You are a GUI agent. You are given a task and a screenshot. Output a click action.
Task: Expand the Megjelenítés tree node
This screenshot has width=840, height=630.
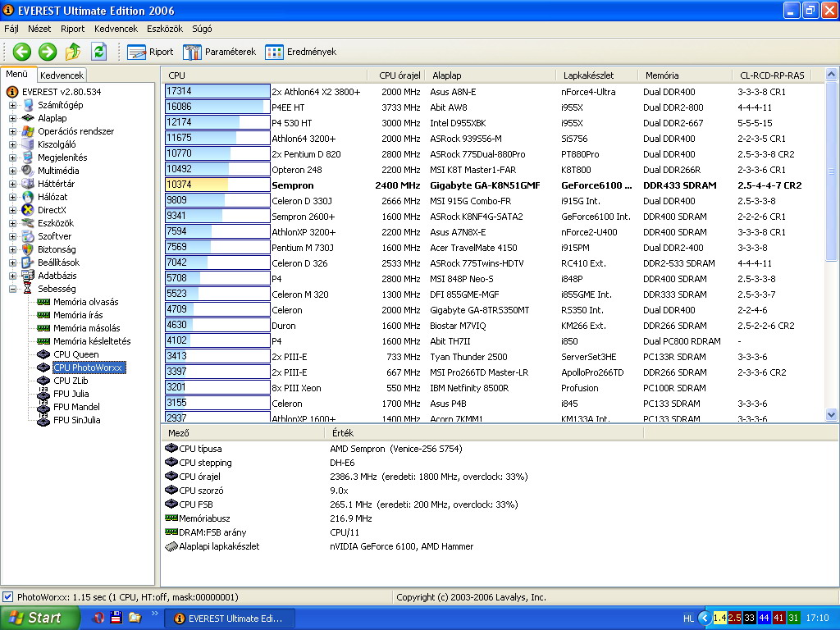click(12, 157)
